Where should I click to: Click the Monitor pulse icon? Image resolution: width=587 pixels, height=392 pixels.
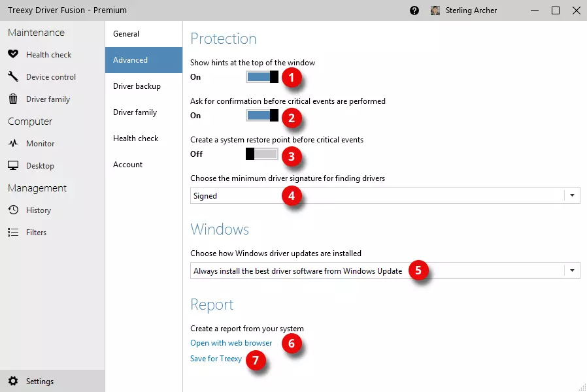(13, 143)
